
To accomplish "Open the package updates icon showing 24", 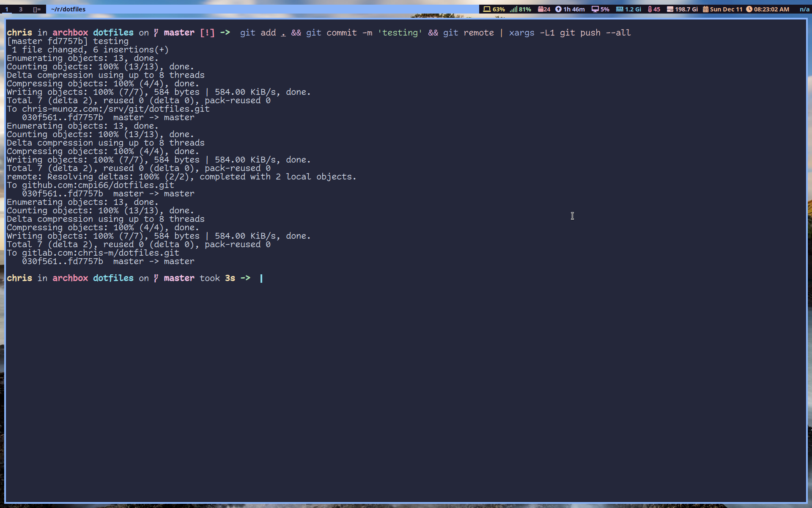I will click(540, 9).
